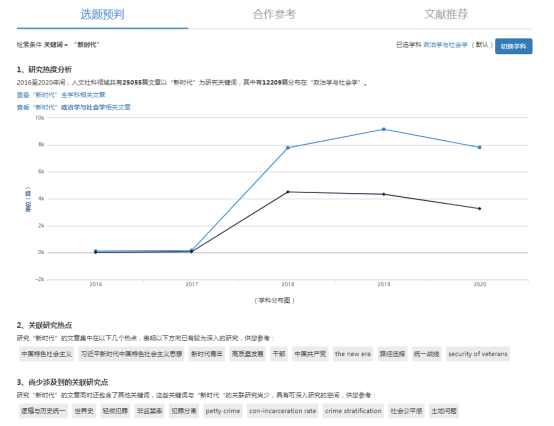View 新时代 政治学与社会学相关文章 link

pos(73,107)
